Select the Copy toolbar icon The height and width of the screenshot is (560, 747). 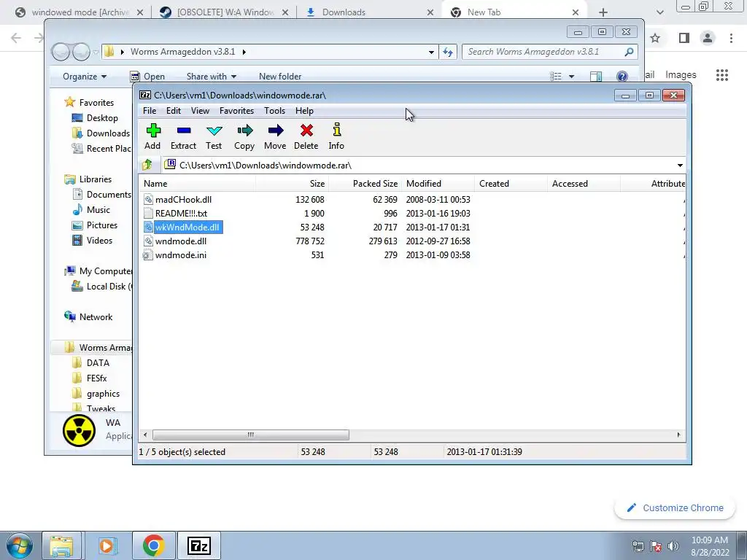point(244,137)
